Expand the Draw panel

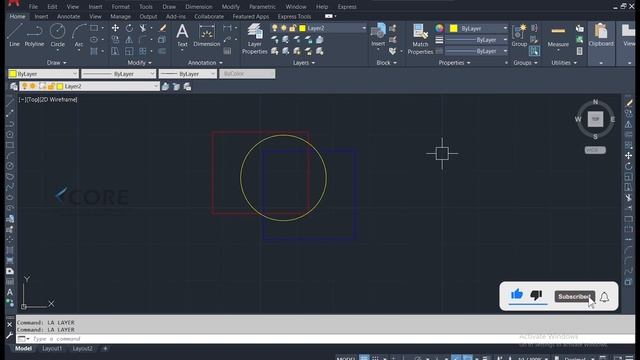pyautogui.click(x=56, y=63)
